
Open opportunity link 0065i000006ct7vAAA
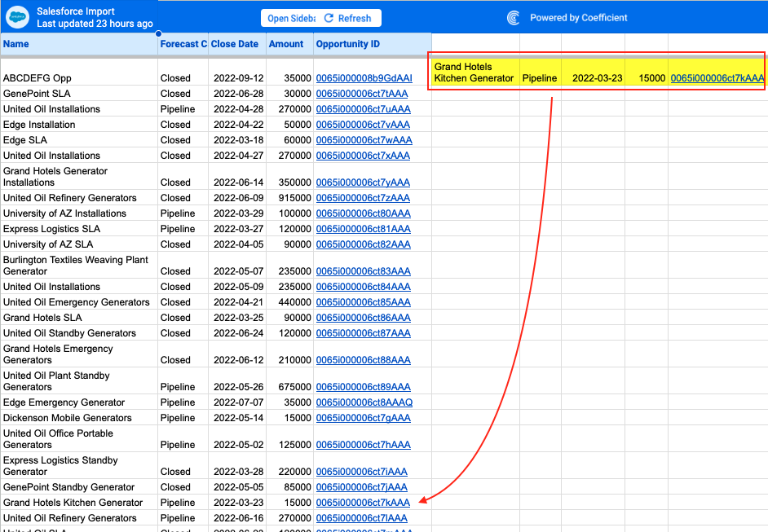(x=363, y=125)
